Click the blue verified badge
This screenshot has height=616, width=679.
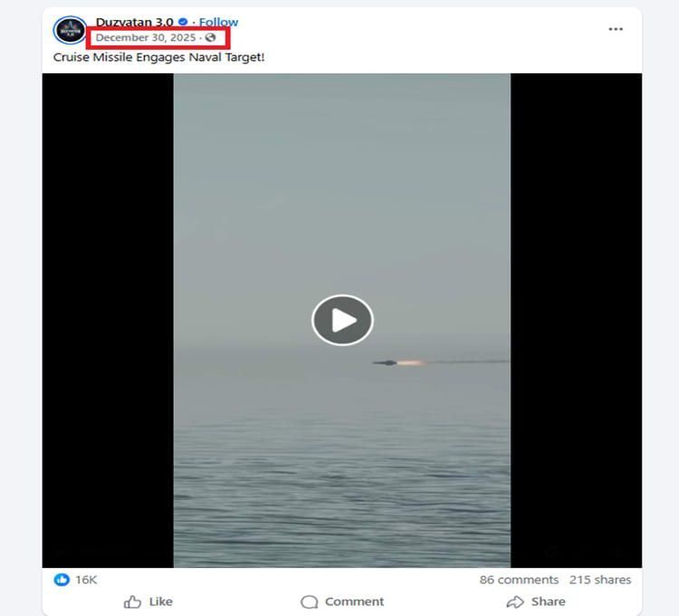tap(183, 22)
